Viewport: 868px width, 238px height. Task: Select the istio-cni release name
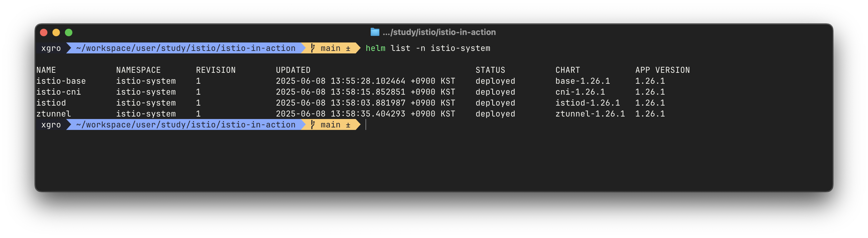tap(59, 92)
